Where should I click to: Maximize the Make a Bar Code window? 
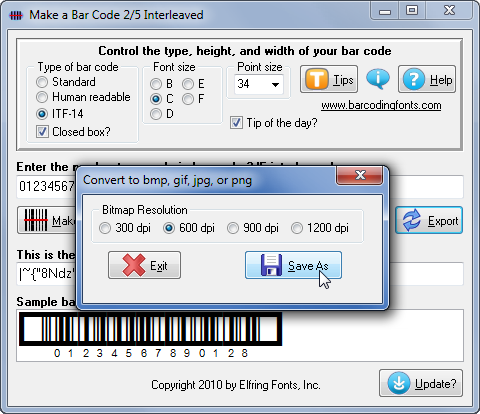[412, 11]
